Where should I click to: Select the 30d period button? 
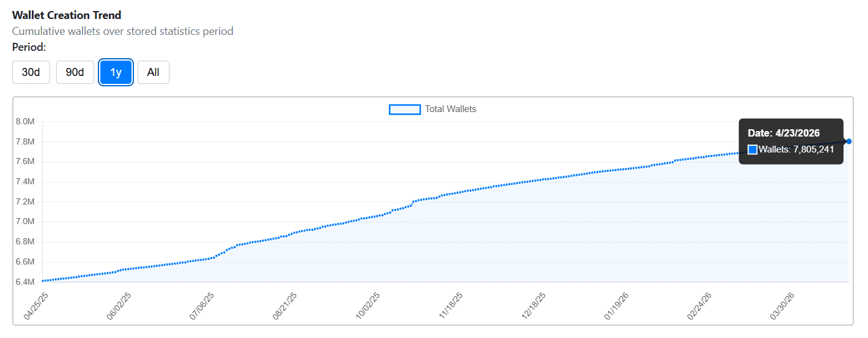click(x=31, y=72)
